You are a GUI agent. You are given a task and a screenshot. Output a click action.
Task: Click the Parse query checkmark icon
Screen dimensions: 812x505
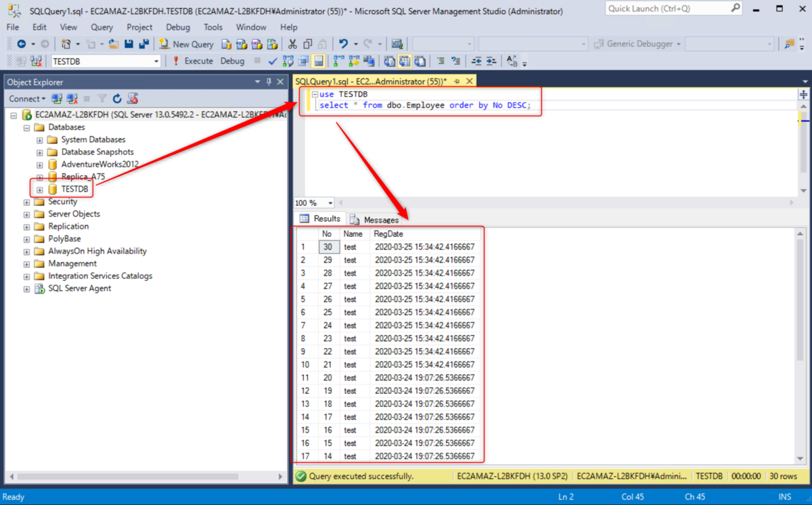(272, 61)
